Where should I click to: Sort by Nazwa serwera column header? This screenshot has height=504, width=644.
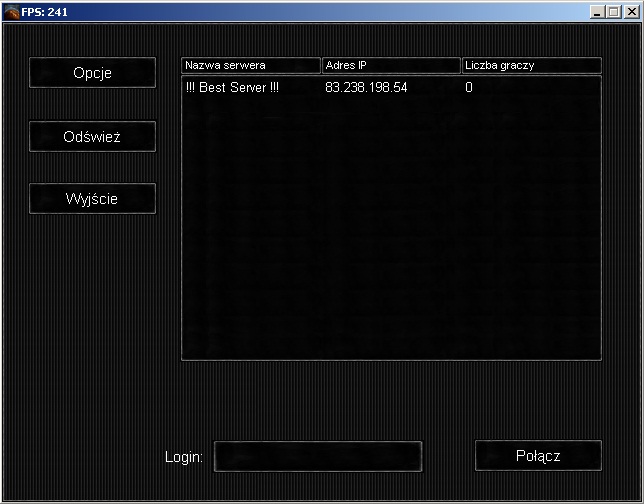coord(251,65)
